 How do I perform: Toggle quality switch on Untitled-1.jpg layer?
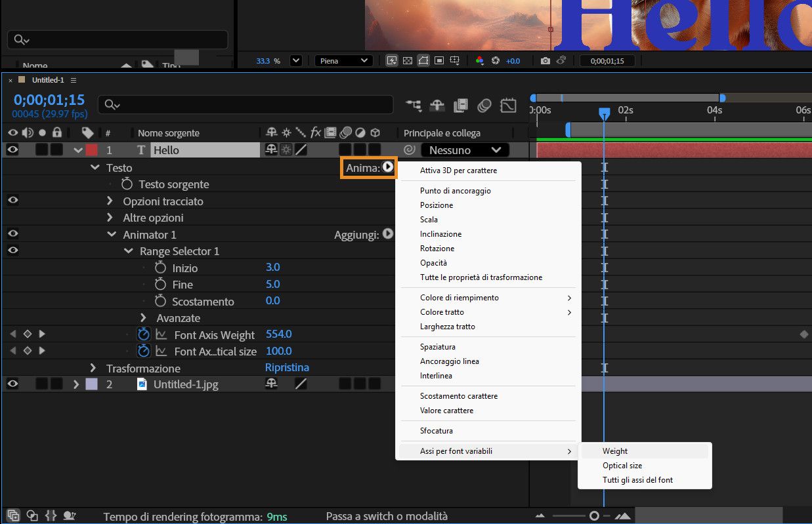pyautogui.click(x=301, y=384)
